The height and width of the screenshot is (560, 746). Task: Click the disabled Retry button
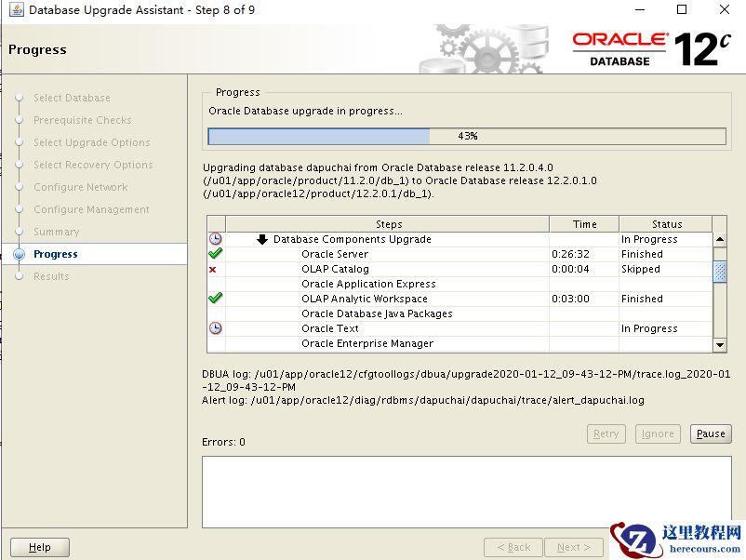coord(606,433)
